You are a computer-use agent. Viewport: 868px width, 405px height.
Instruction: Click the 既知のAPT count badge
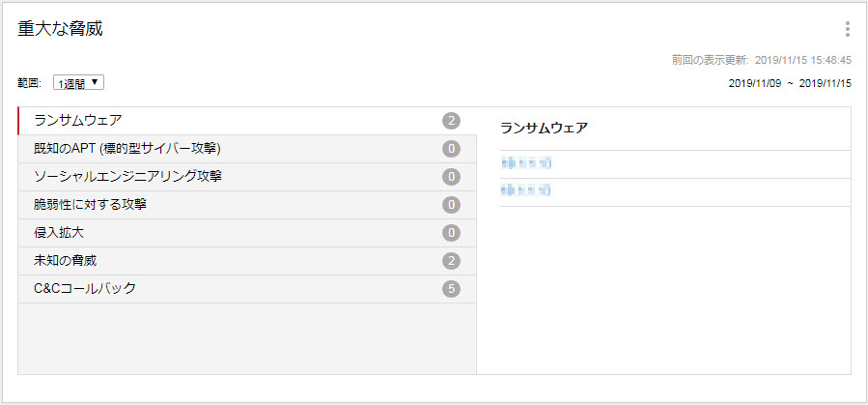coord(451,149)
